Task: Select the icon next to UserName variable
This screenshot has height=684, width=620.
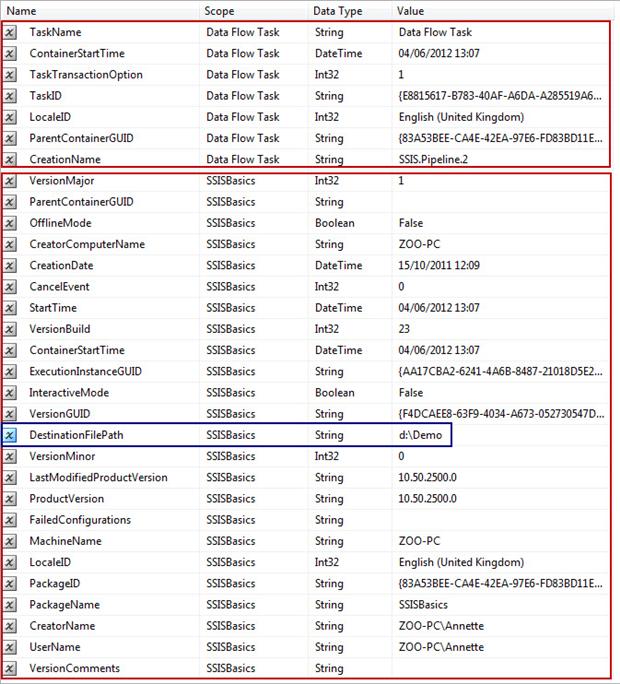Action: [x=10, y=647]
